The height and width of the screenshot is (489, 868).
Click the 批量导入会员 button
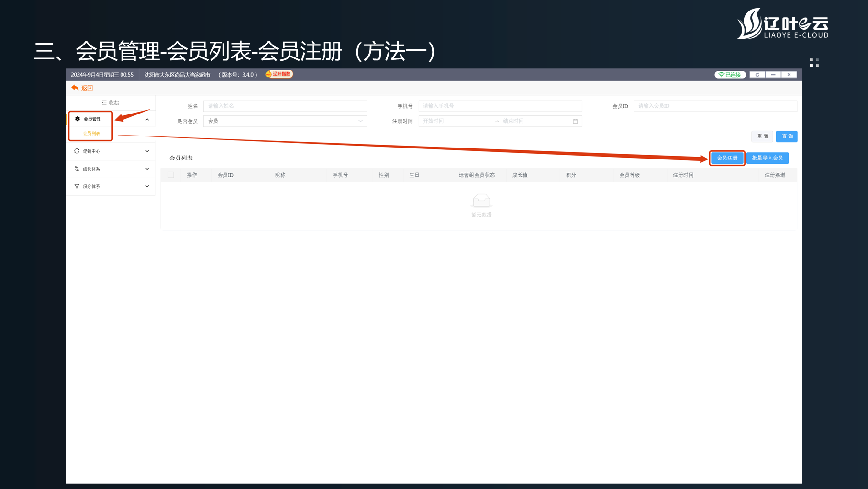[768, 158]
